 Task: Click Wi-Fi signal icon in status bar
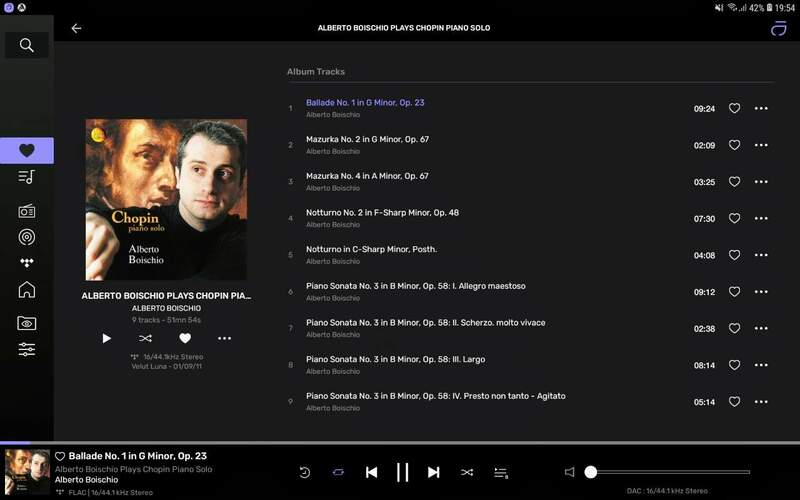[733, 8]
